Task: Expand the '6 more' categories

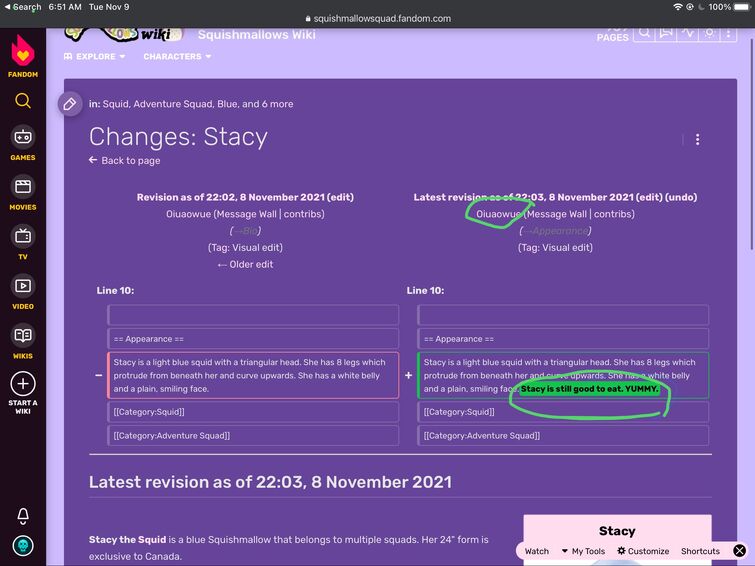Action: click(x=277, y=104)
